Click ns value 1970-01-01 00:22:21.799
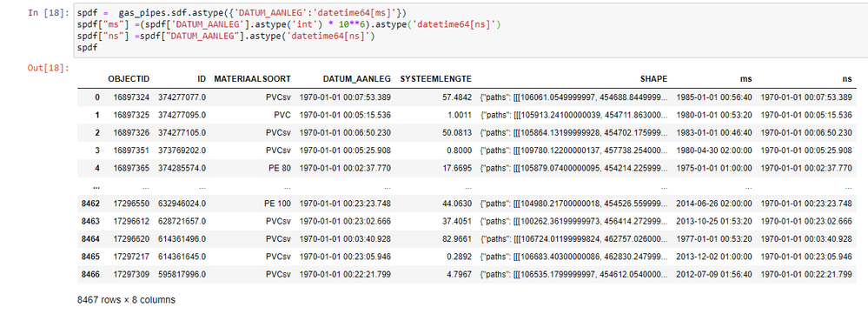Screen dimensions: 868x314 pos(806,274)
